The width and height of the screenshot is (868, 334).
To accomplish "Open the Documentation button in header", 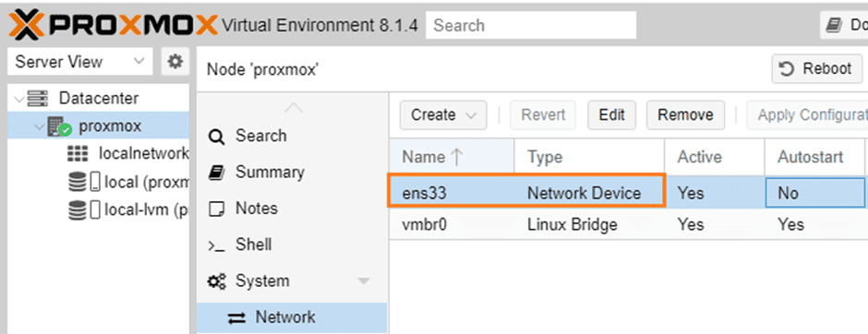I will (844, 25).
